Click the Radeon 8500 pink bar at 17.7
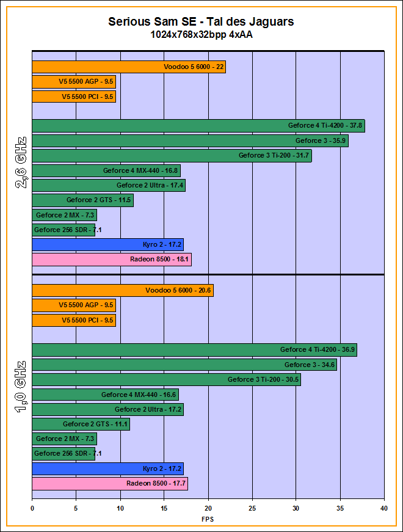 [x=109, y=484]
